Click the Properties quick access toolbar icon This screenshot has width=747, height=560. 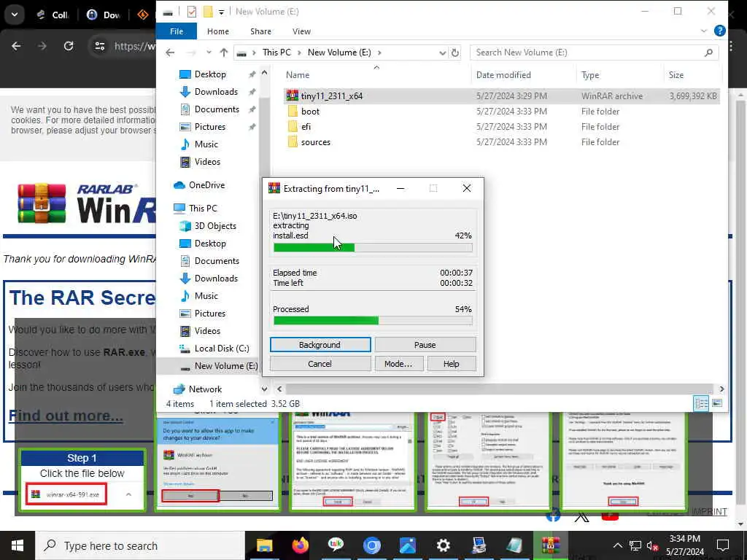[192, 12]
